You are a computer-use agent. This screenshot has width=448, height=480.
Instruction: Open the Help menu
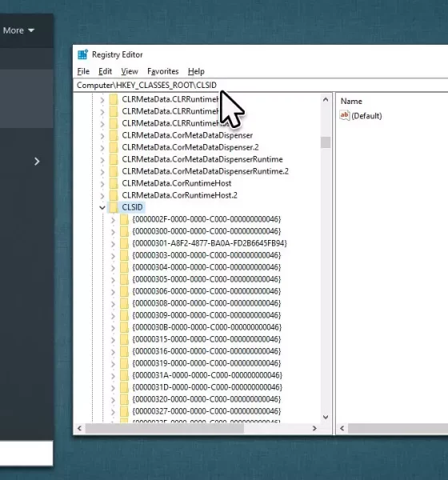196,71
